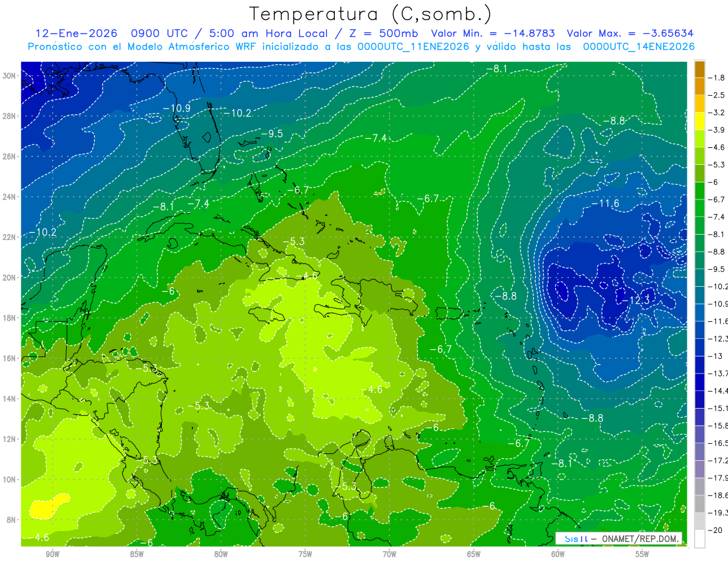The width and height of the screenshot is (728, 562).
Task: Click the -9.5 contour label over Bahamas
Action: pyautogui.click(x=272, y=133)
